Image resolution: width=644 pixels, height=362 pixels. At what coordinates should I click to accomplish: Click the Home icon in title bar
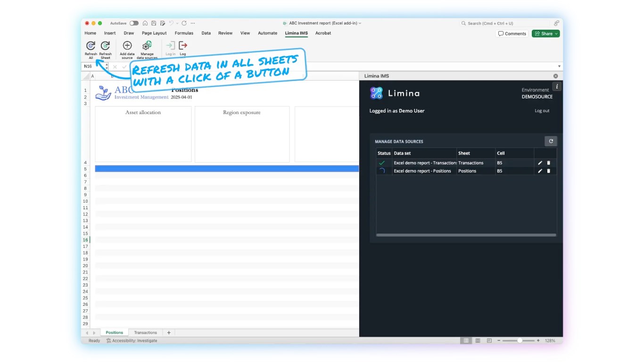pyautogui.click(x=145, y=23)
